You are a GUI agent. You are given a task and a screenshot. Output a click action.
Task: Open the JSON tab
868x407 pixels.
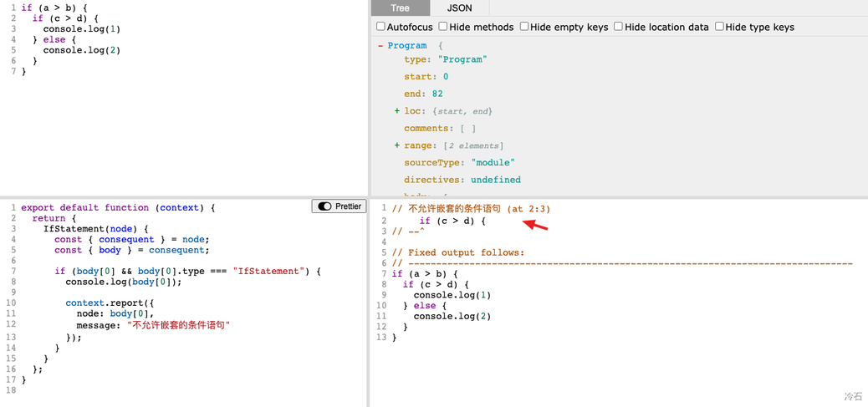459,8
